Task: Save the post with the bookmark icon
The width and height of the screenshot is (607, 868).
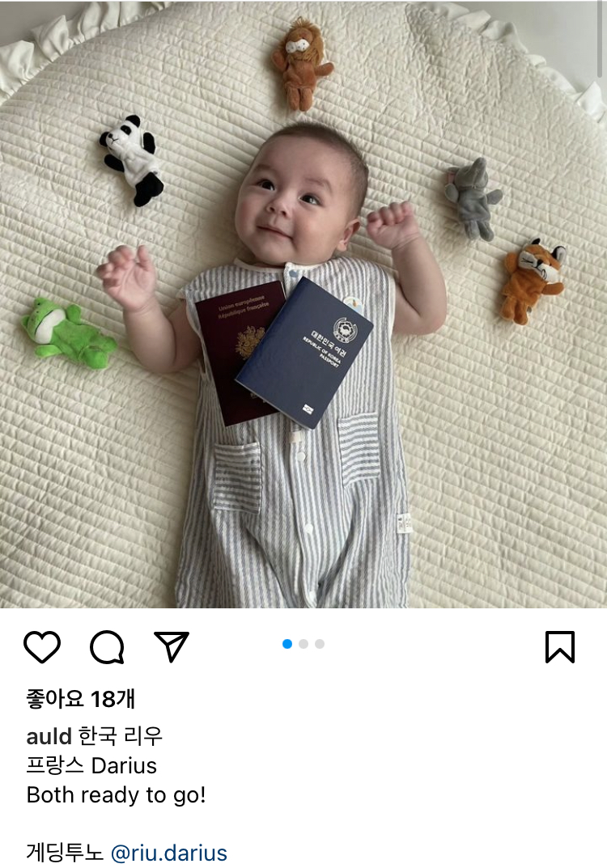Action: (x=560, y=646)
